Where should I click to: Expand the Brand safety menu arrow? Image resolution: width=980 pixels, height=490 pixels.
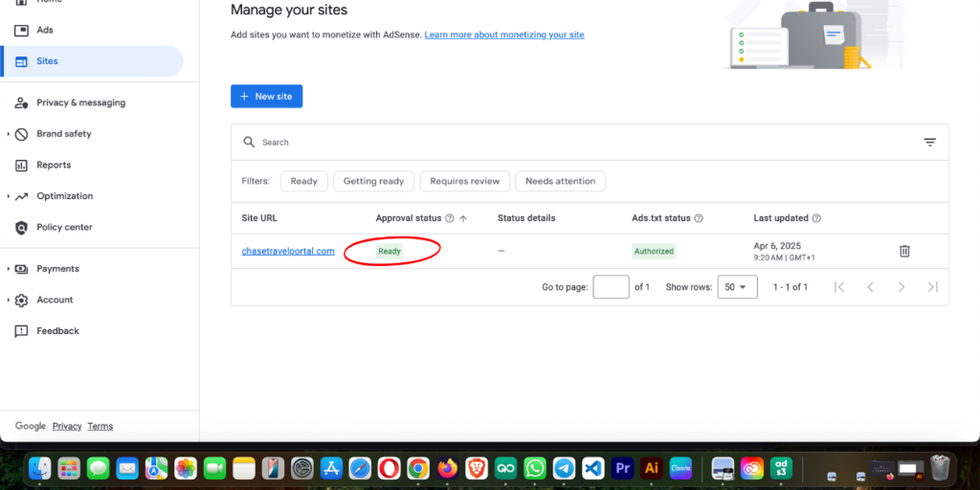(x=8, y=134)
